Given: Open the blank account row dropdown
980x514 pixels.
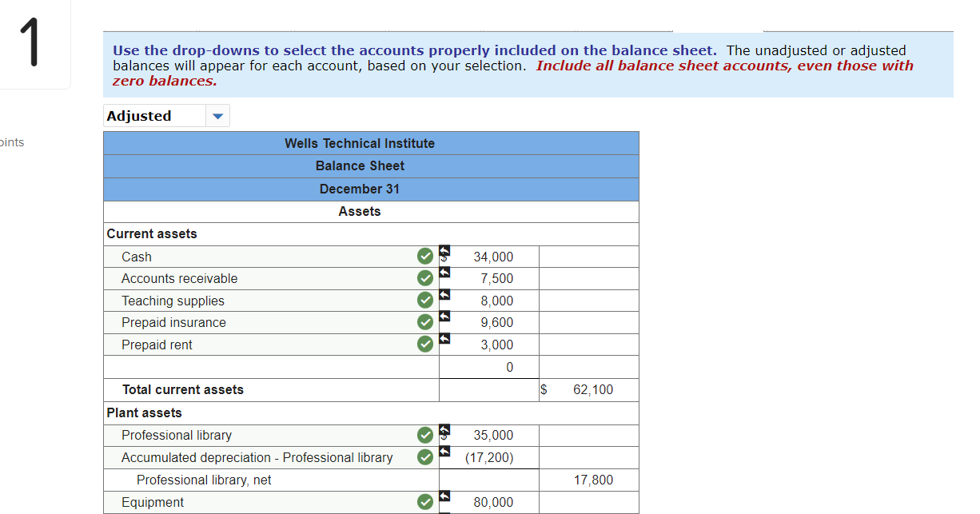Looking at the screenshot, I should (x=271, y=366).
